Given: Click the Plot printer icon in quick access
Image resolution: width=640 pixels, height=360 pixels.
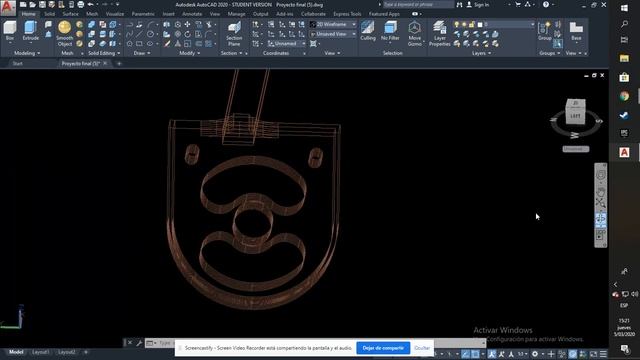Looking at the screenshot, I should tap(80, 4).
